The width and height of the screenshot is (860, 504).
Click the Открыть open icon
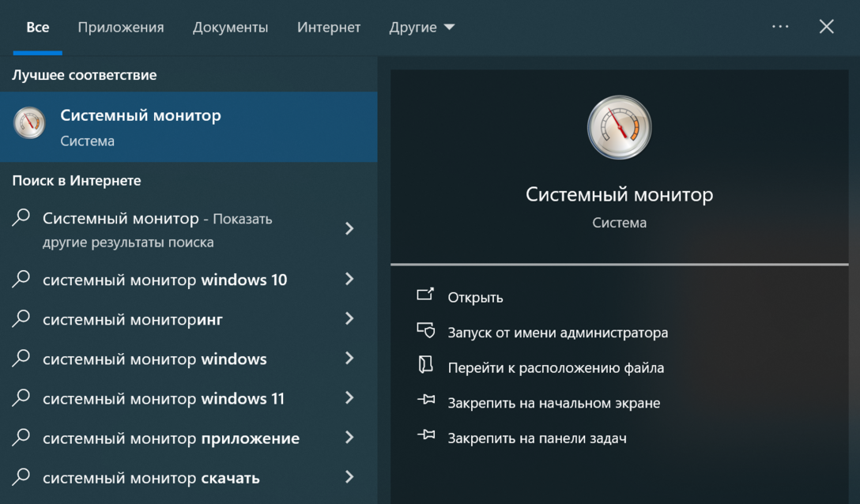(x=425, y=295)
